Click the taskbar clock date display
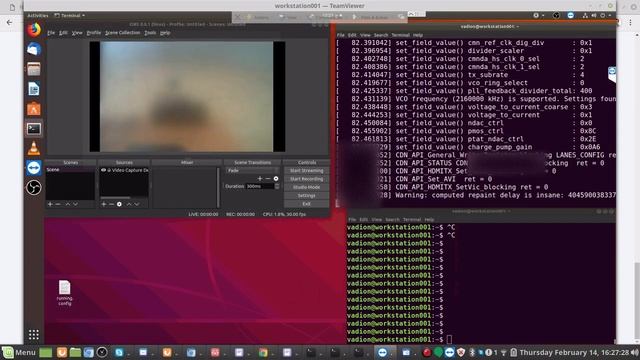 574,352
